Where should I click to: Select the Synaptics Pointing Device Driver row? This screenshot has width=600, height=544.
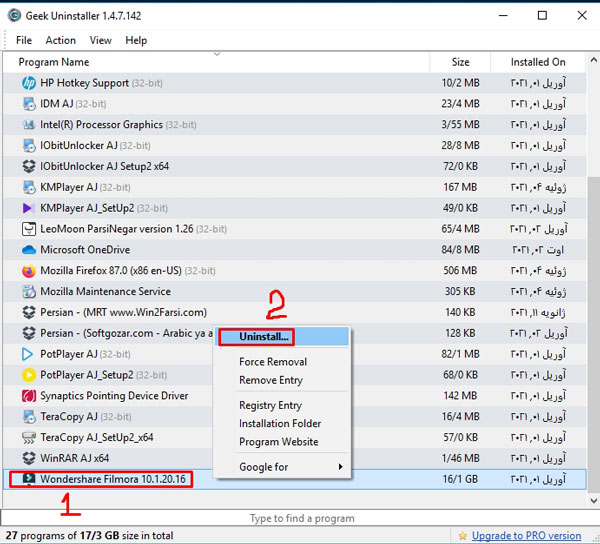295,396
